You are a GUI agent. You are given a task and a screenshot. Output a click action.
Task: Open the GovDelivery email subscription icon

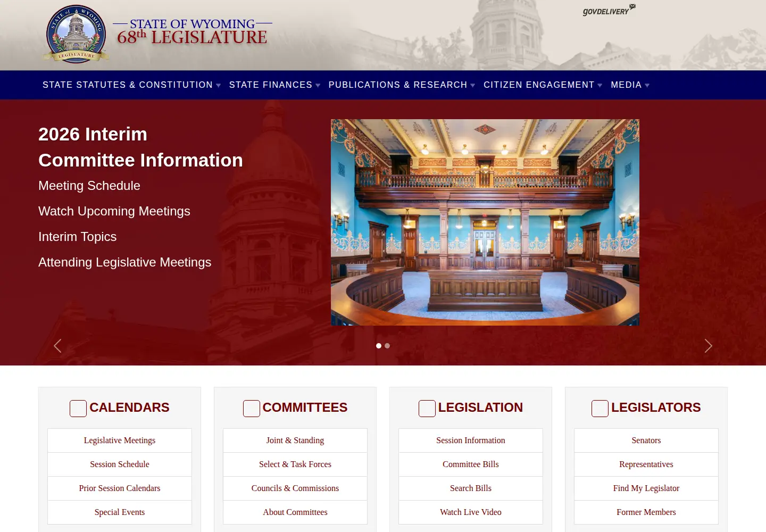[x=609, y=10]
